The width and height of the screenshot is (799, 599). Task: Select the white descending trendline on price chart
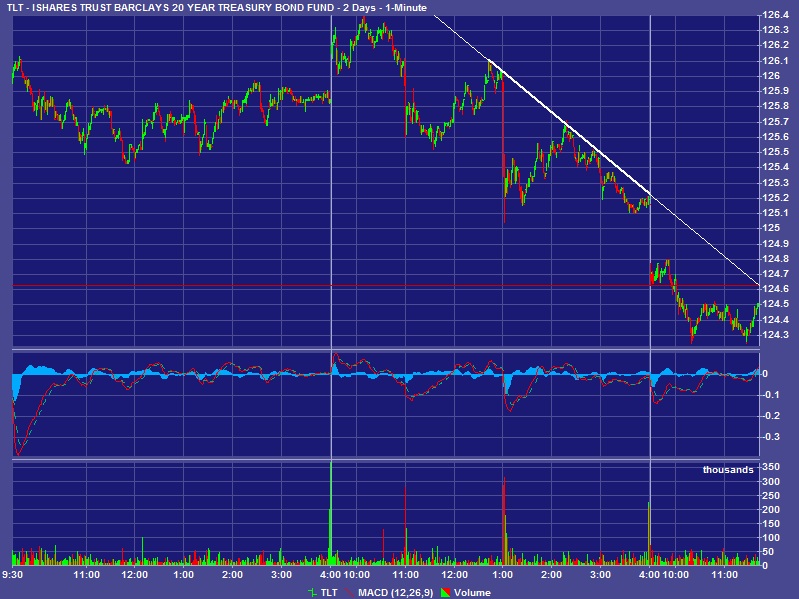point(596,150)
